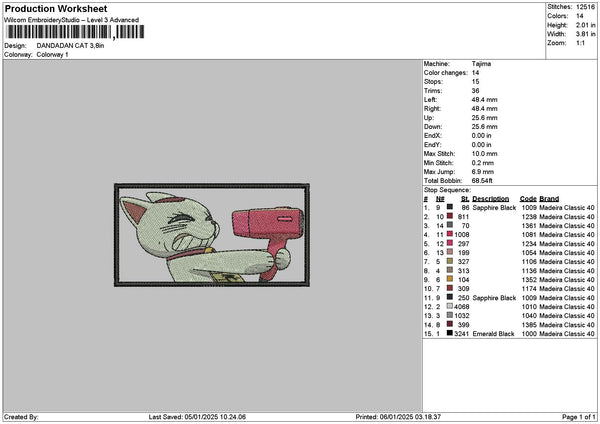600x424 pixels.
Task: Click the Wilcom EmbroideryStudio Level 3 Advanced line
Action: tap(71, 20)
